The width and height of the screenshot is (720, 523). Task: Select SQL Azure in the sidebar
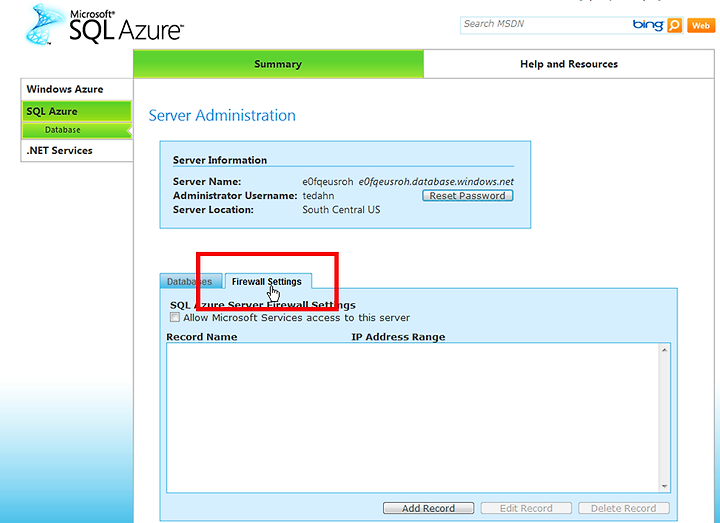click(77, 111)
